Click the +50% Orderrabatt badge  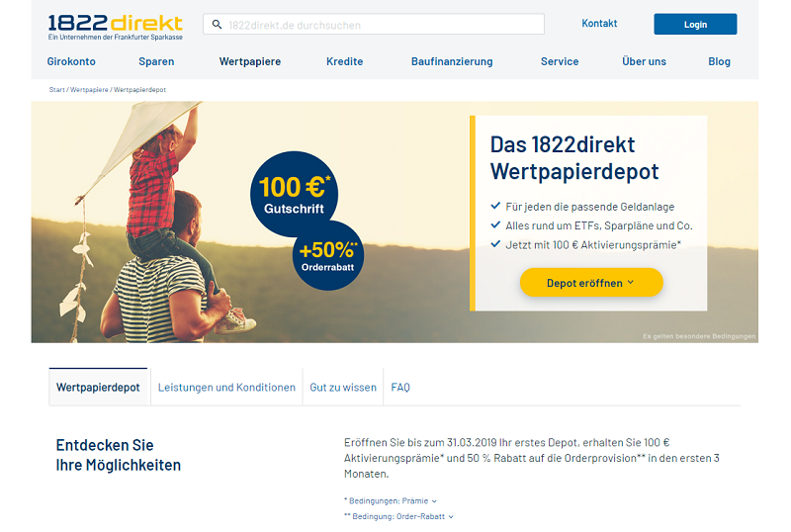click(328, 256)
